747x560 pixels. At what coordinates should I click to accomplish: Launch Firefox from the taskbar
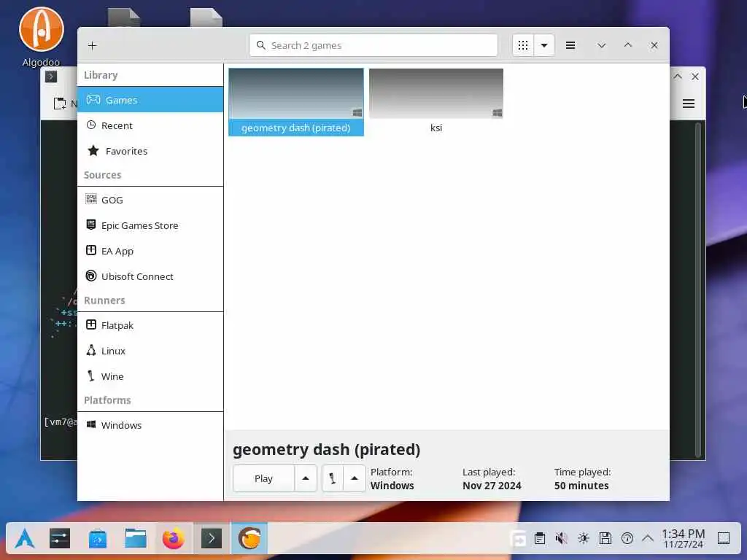pos(174,539)
